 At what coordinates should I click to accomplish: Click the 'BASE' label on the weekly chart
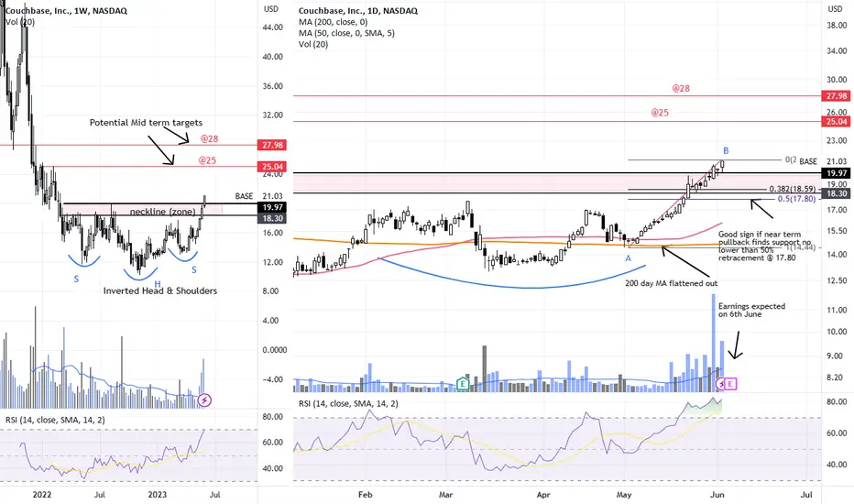point(244,195)
